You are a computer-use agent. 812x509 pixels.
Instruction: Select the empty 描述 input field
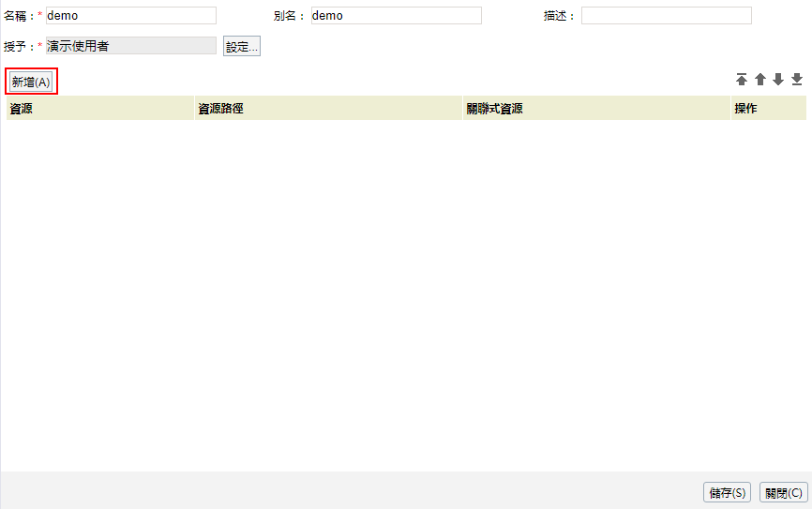666,16
